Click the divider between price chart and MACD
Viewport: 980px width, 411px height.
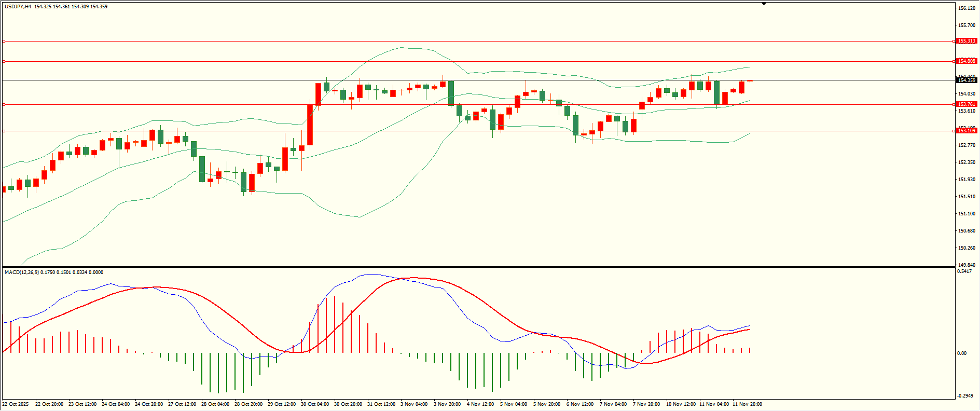tap(477, 267)
